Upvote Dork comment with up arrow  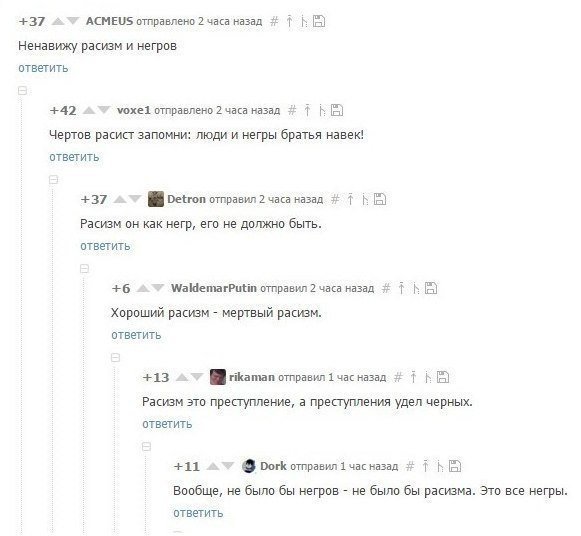click(213, 466)
